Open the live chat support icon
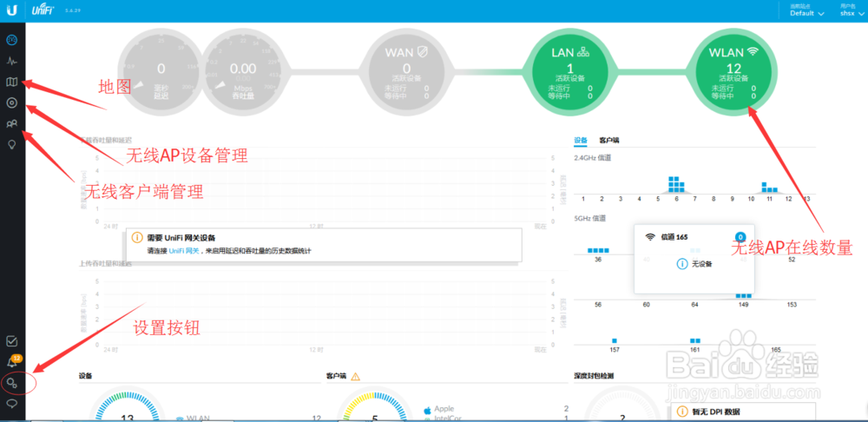 tap(12, 403)
